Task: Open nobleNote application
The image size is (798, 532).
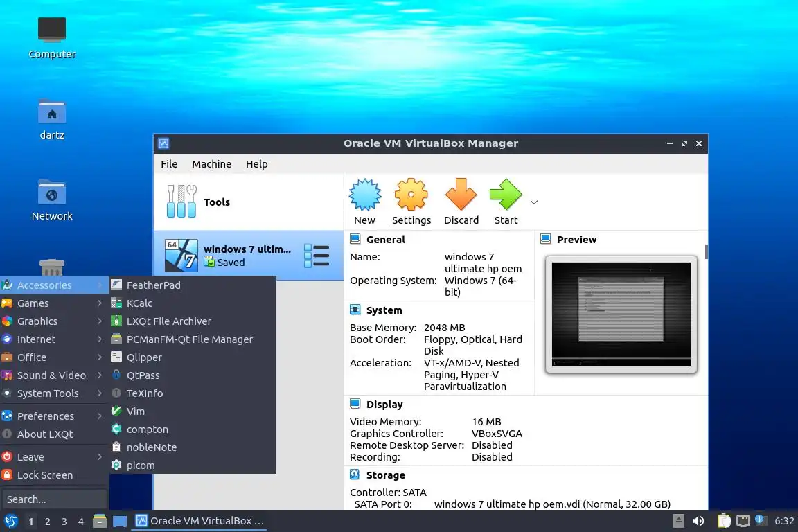Action: tap(193, 447)
